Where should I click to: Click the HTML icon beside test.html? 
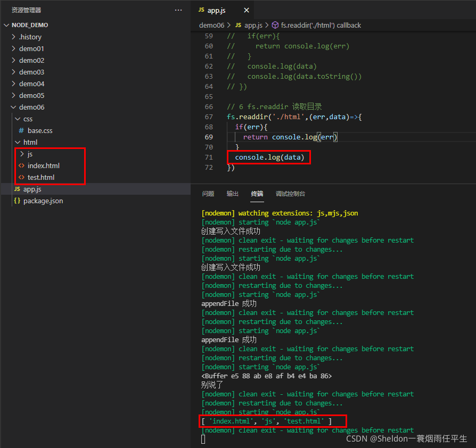click(x=21, y=177)
